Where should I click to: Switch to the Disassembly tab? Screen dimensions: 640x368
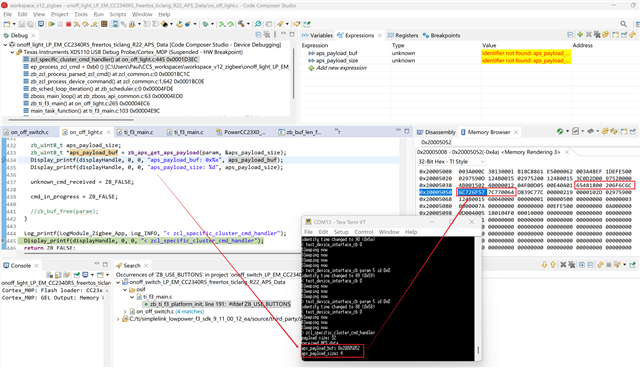(436, 132)
